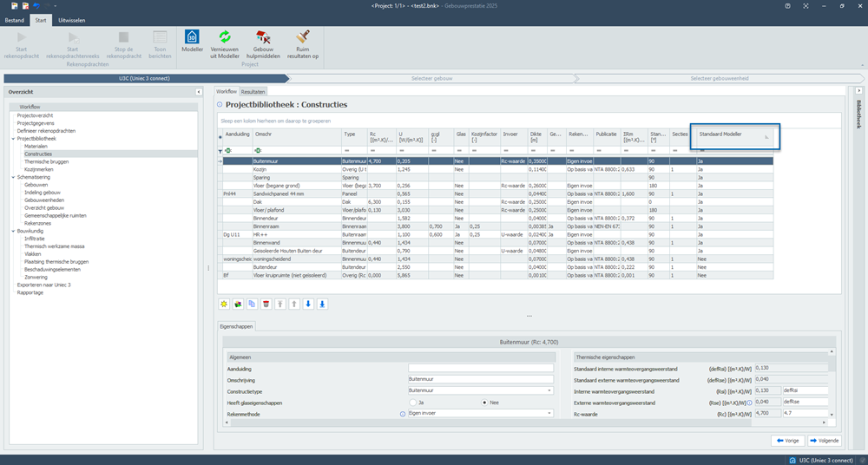868x465 pixels.
Task: Collapse the Projectbibliotheek tree node
Action: point(14,139)
